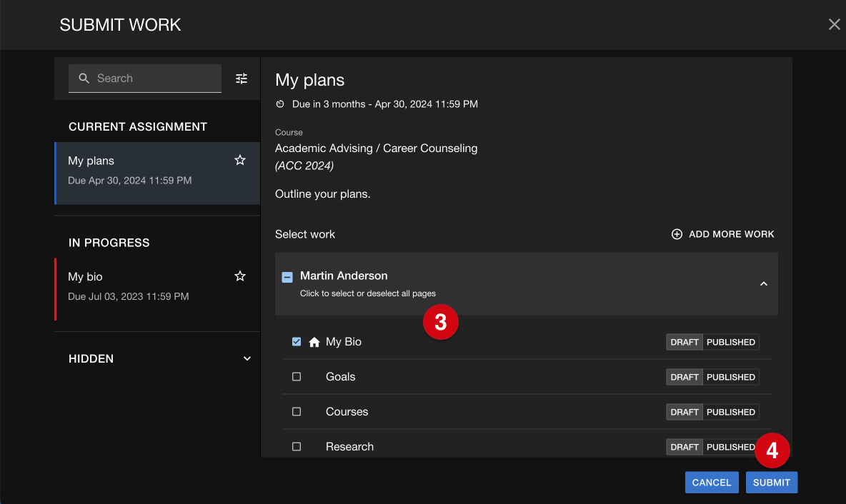
Task: Click the magnifier icon in the search field
Action: coord(84,79)
